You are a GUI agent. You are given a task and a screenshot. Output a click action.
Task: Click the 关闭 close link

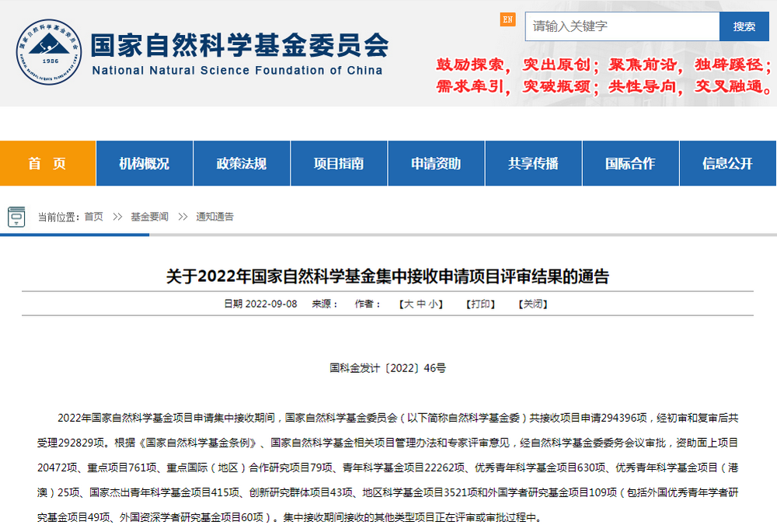tap(533, 304)
